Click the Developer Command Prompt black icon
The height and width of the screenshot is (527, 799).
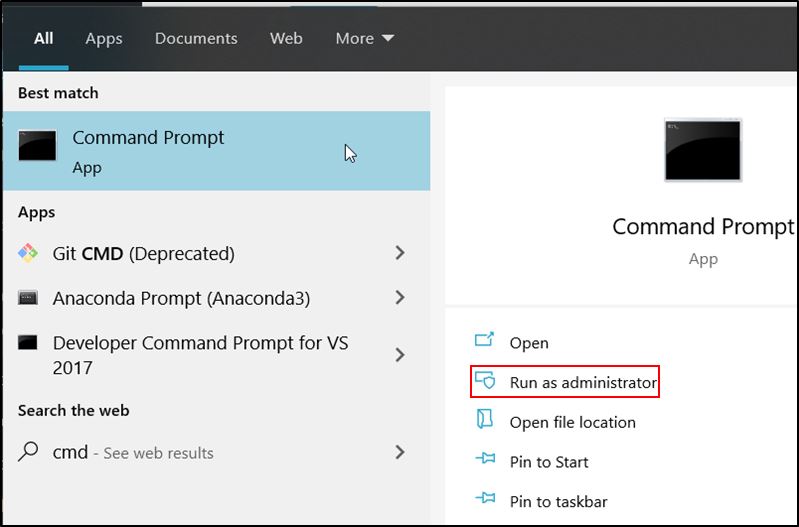pos(28,342)
